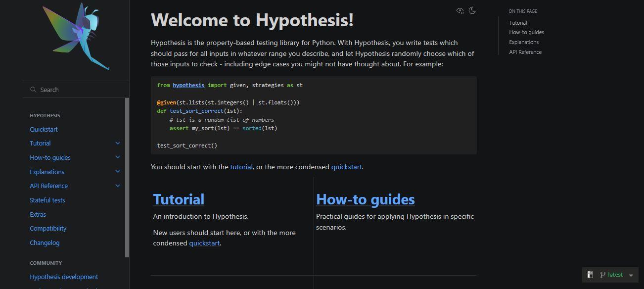Open API Reference in the sidebar navigation
Image resolution: width=644 pixels, height=289 pixels.
click(48, 186)
